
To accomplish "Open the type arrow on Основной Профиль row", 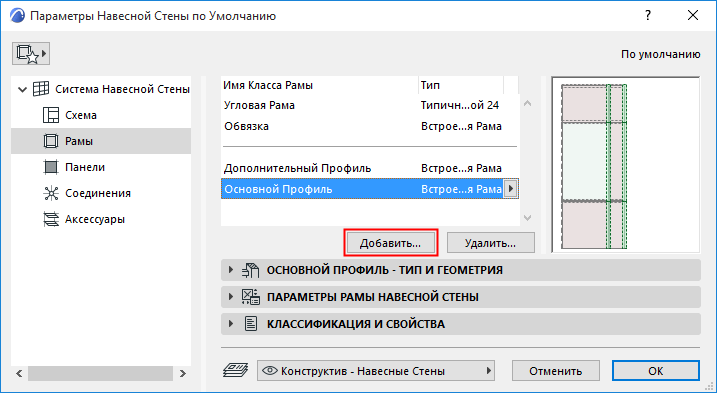I will coord(511,189).
